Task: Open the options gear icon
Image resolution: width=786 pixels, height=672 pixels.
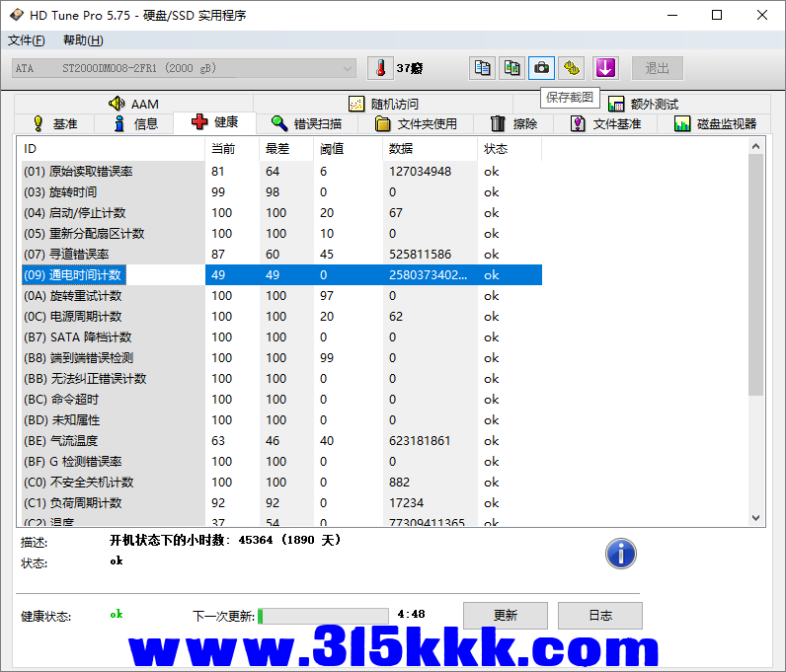Action: click(x=572, y=68)
